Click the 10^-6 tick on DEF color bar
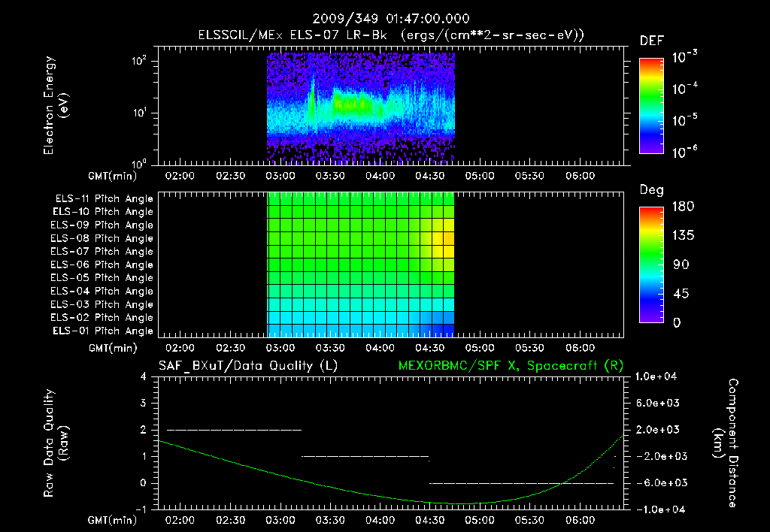Image resolution: width=770 pixels, height=532 pixels. click(x=684, y=152)
